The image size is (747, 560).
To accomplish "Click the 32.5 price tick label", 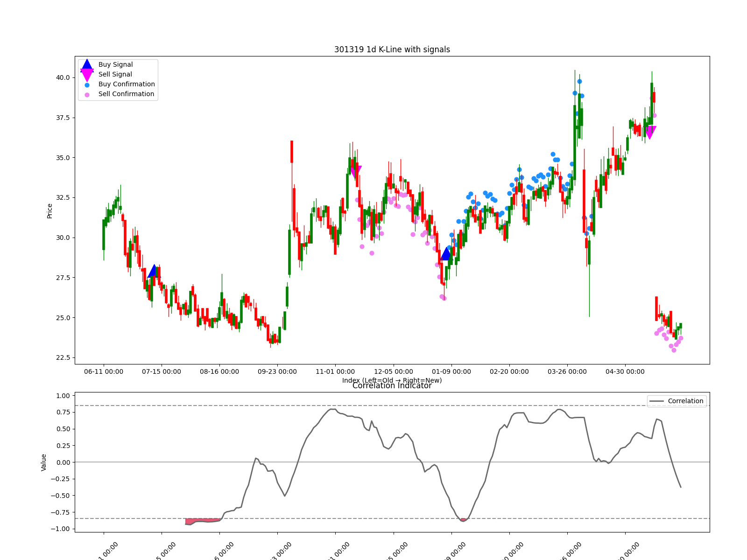I will (63, 198).
